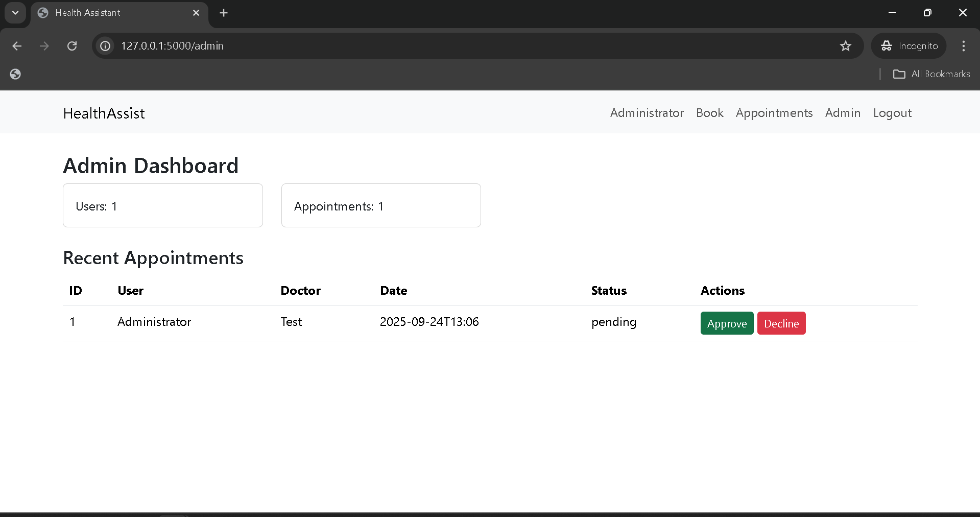Open the Book page in navbar
The width and height of the screenshot is (980, 517).
pos(709,113)
